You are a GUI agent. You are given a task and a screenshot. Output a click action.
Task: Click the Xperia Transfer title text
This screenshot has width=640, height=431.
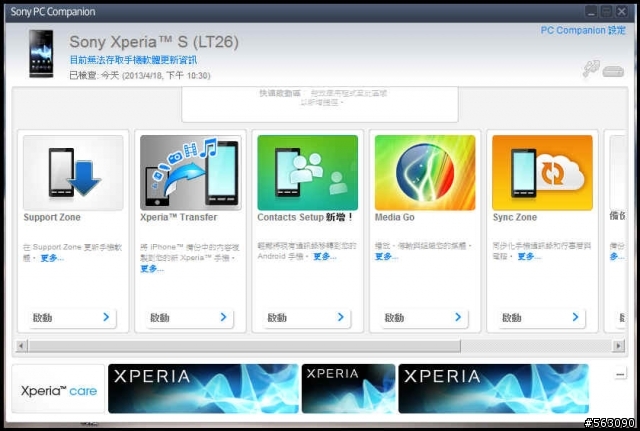[178, 218]
